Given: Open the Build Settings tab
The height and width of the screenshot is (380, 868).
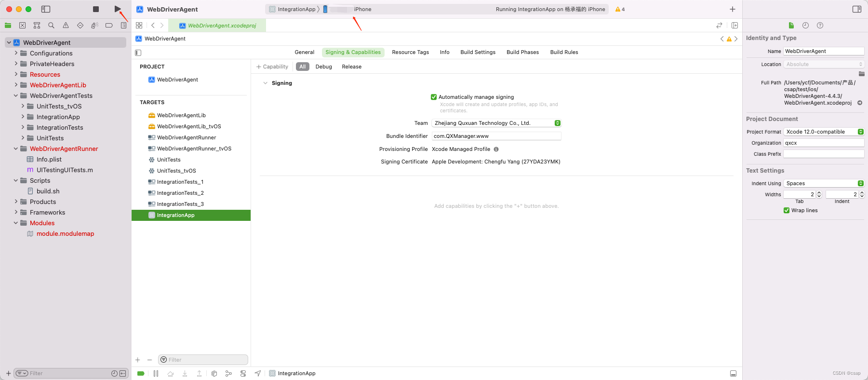Looking at the screenshot, I should [x=478, y=52].
